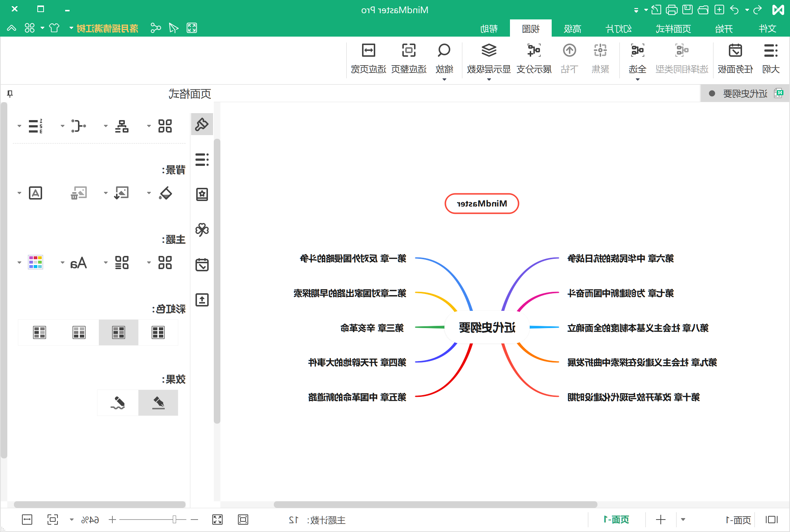Click the fullscreen arrows icon in status bar
Screen dimensions: 790x532
217,520
